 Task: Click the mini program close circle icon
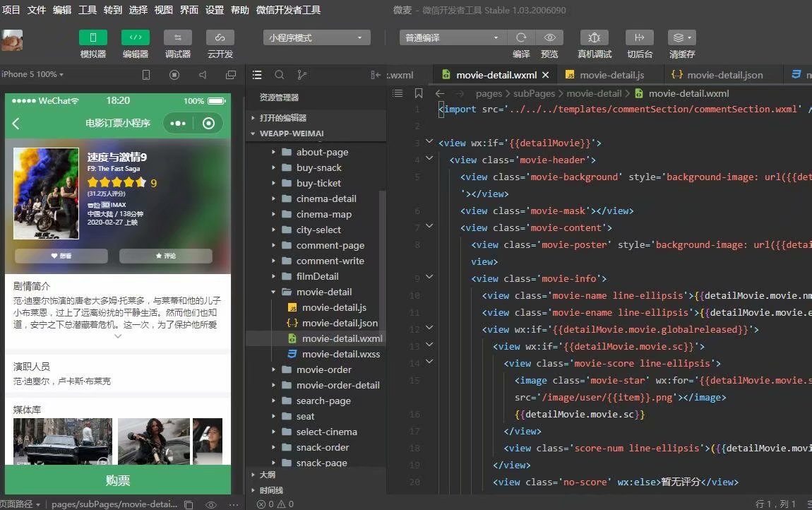point(209,124)
